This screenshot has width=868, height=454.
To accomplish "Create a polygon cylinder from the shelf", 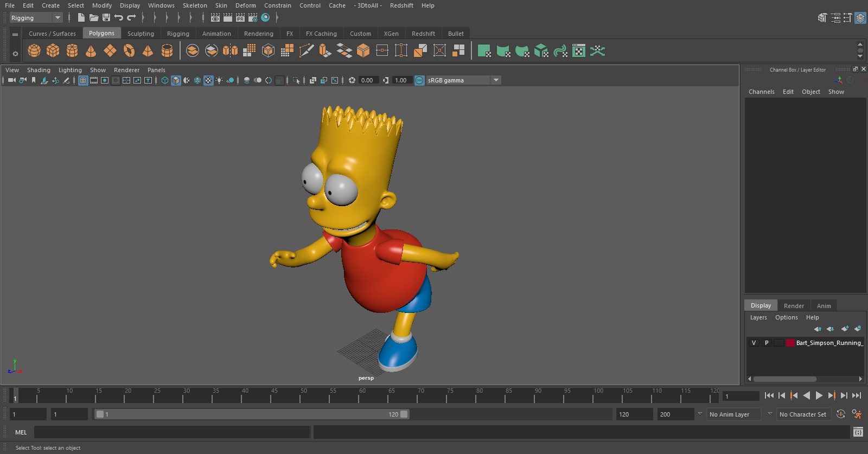I will click(x=72, y=51).
